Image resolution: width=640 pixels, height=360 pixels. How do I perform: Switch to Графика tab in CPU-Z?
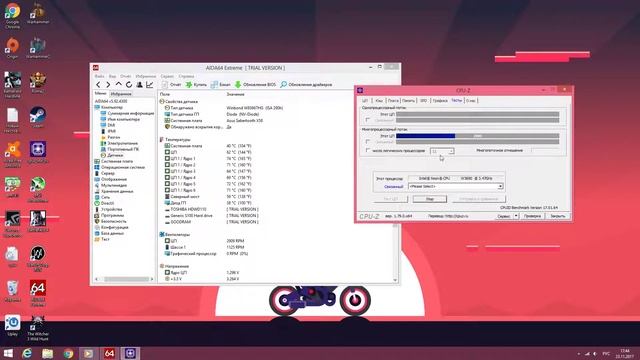[x=440, y=100]
